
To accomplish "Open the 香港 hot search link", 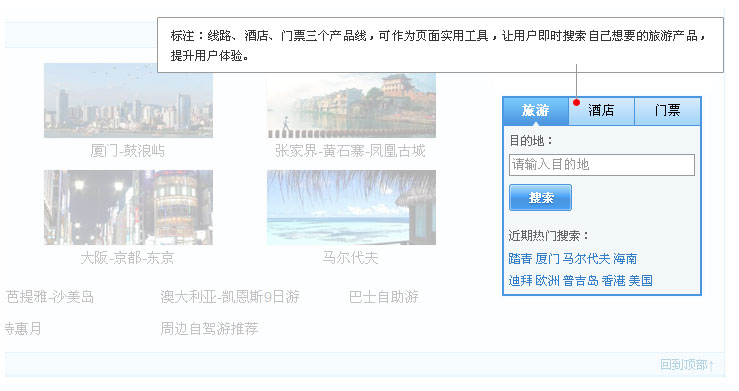I will [614, 281].
